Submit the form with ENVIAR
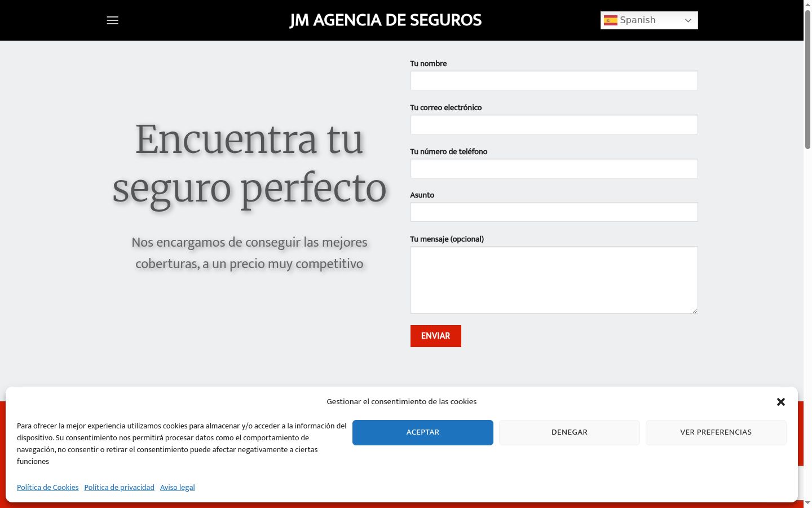The width and height of the screenshot is (812, 508). [435, 336]
